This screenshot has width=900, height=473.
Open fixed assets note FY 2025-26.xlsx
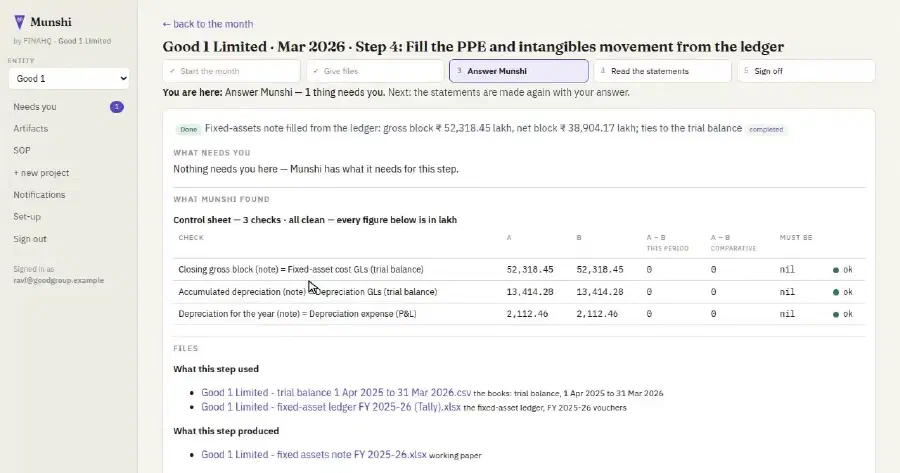click(x=314, y=455)
